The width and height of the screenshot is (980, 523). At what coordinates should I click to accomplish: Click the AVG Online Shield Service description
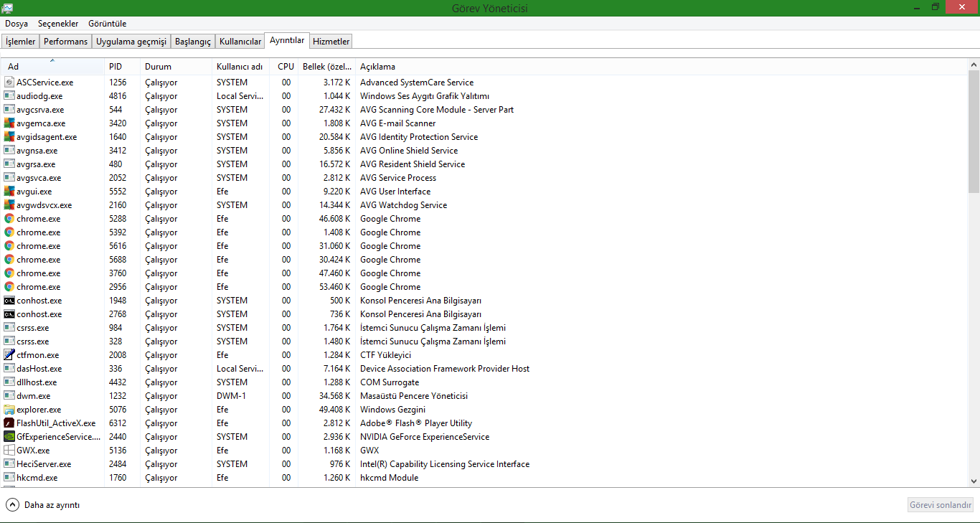pyautogui.click(x=409, y=151)
